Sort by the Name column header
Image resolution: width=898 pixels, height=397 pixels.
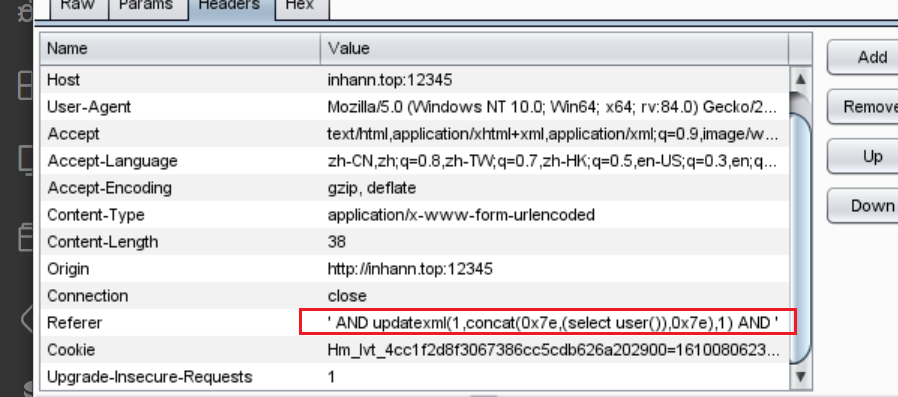[180, 49]
